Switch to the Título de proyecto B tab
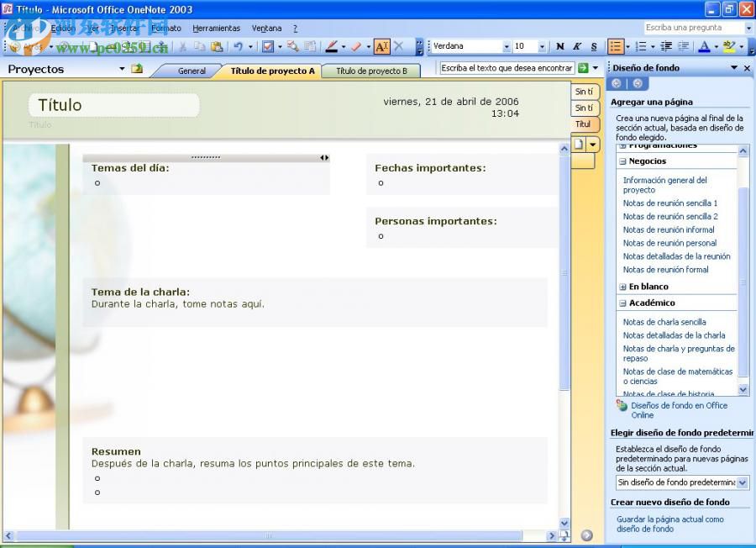Screen dimensions: 756x548 coord(370,71)
